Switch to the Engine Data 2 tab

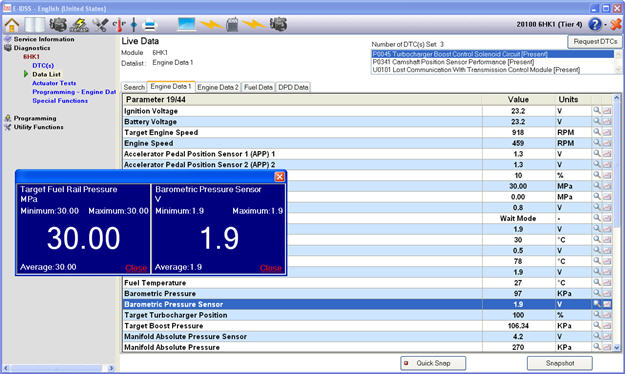[218, 87]
